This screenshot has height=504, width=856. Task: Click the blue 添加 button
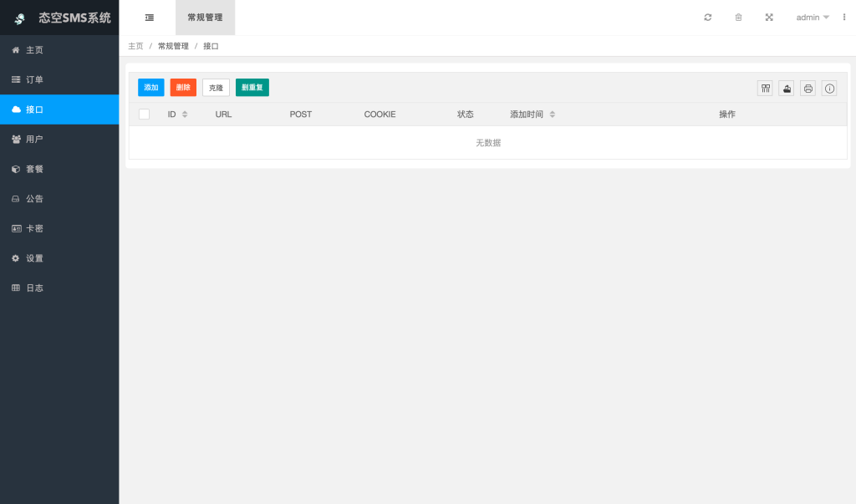(151, 88)
